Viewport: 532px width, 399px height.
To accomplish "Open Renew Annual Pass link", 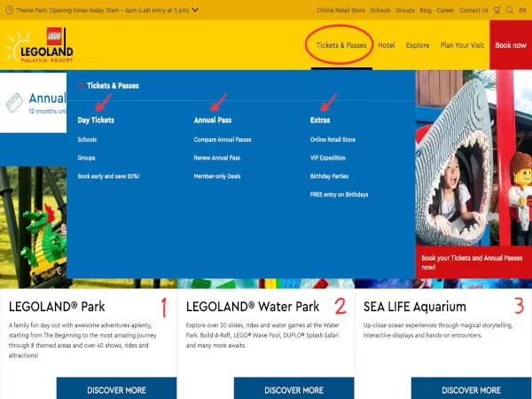I will (x=219, y=158).
